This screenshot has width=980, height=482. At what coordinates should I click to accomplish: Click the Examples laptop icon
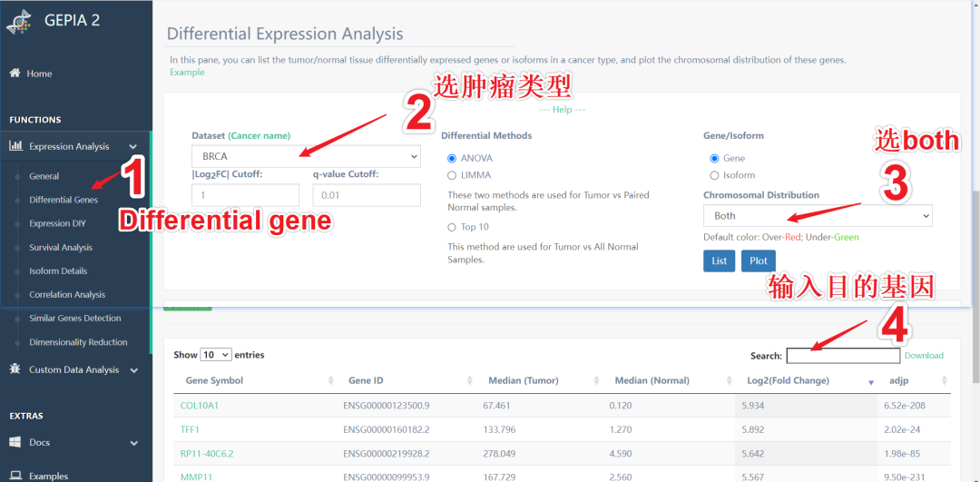tap(15, 476)
